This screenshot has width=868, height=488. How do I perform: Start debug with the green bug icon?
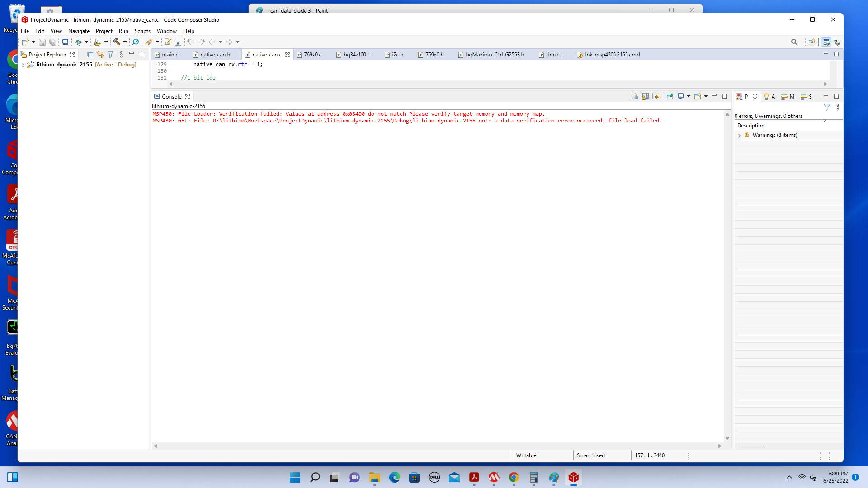click(x=79, y=42)
